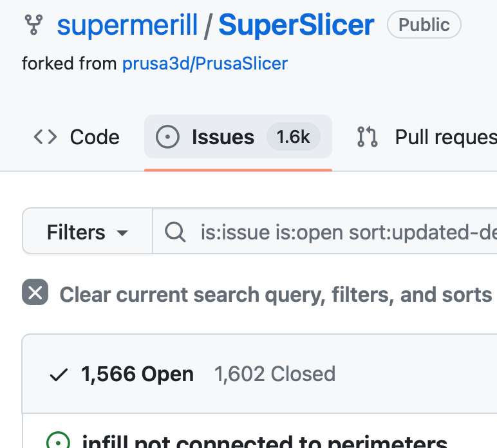Click the Pull requests merge icon
Viewport: 497px width, 448px height.
point(368,137)
